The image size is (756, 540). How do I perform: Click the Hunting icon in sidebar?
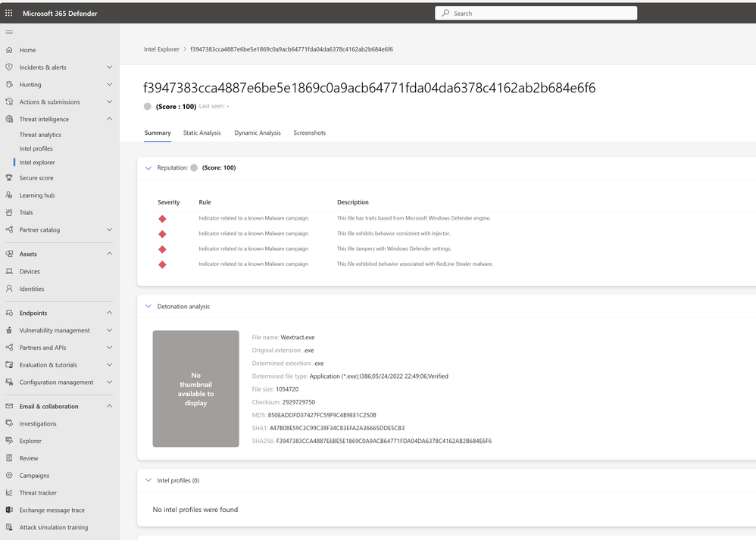pyautogui.click(x=9, y=84)
